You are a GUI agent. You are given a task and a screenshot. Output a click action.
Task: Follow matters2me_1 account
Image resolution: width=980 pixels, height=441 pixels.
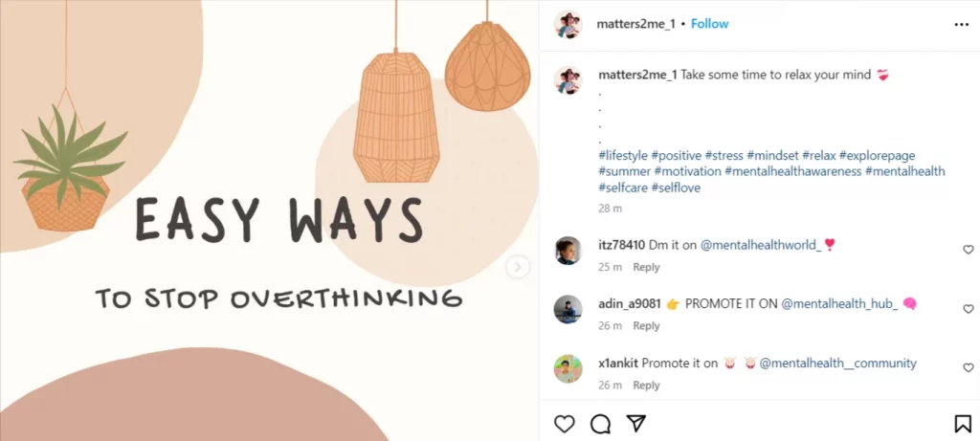point(709,24)
